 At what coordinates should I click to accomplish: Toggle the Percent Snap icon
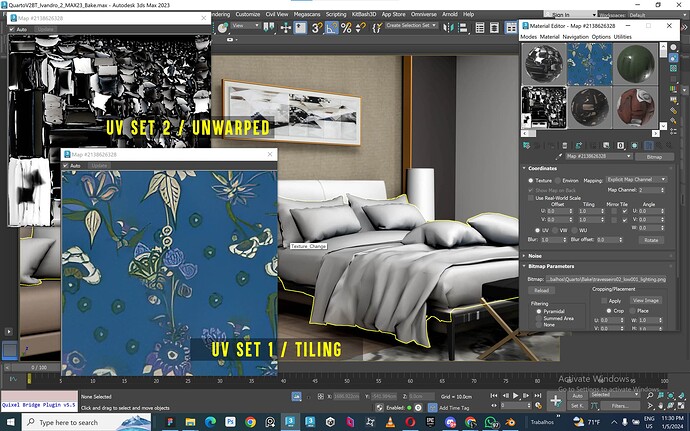346,28
